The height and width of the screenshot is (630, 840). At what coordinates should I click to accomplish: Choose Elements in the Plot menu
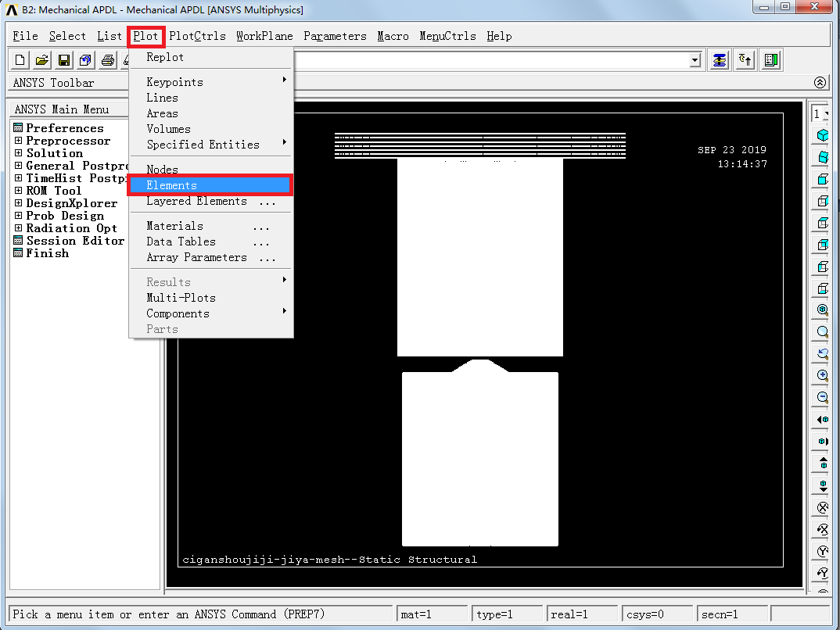pos(210,185)
